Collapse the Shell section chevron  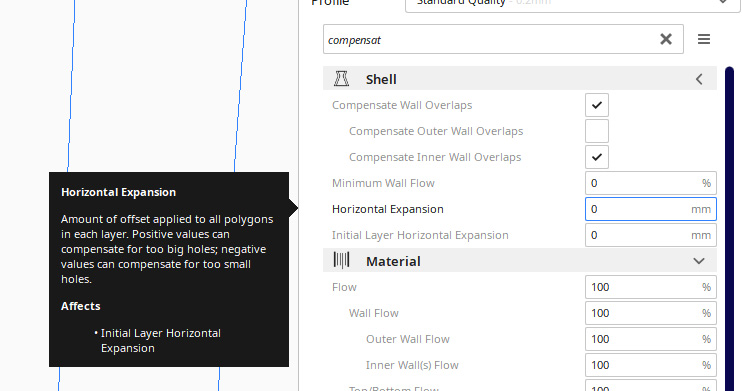[699, 79]
